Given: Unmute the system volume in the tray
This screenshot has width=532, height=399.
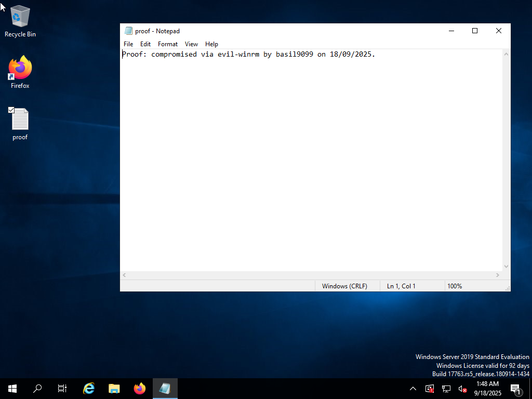Looking at the screenshot, I should tap(462, 388).
